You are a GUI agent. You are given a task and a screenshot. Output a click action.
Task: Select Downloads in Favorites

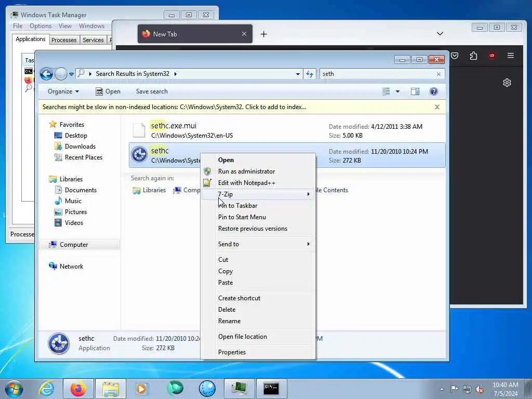coord(75,146)
